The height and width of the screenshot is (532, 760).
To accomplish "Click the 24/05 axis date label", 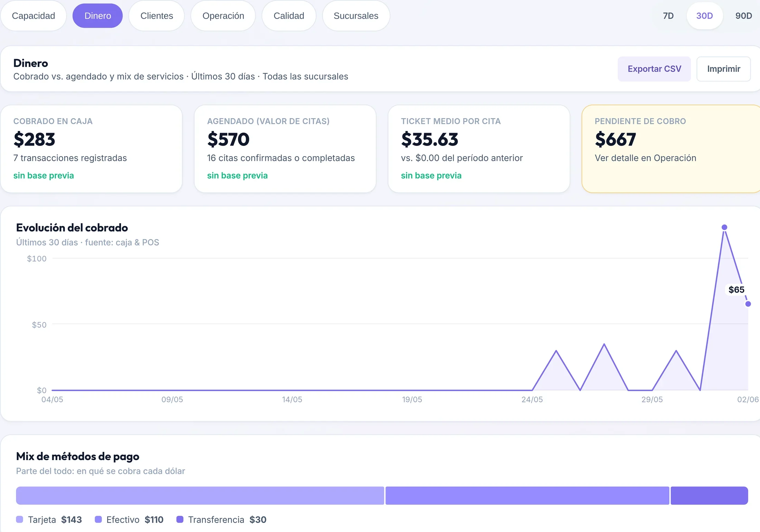I will 532,400.
